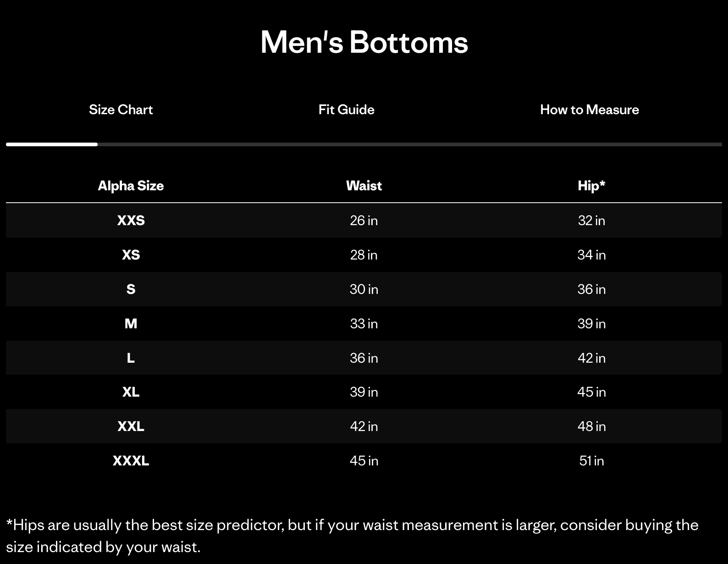Click the 42 in hip value for size L
728x564 pixels.
tap(591, 358)
